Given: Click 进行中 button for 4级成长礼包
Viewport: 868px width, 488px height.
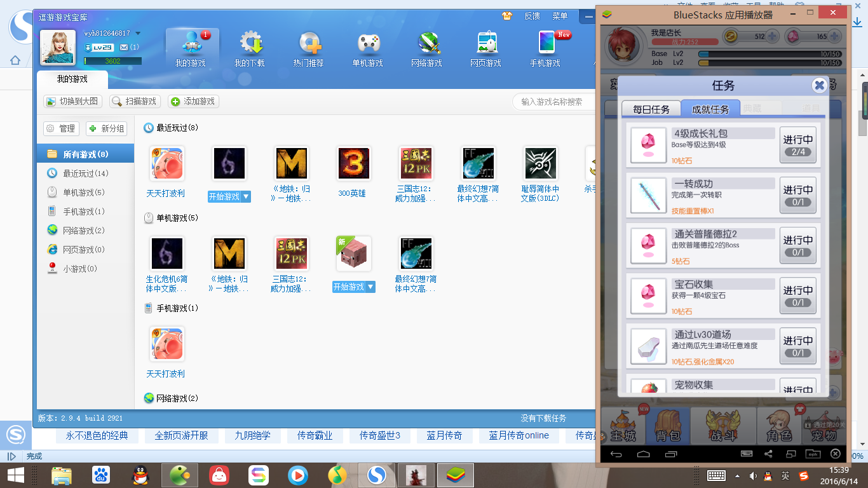Looking at the screenshot, I should pos(798,145).
